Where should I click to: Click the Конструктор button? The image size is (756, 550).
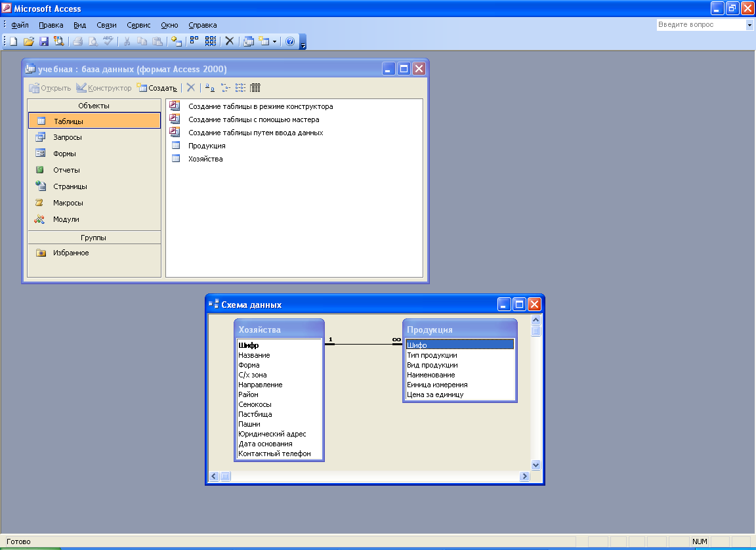[104, 88]
